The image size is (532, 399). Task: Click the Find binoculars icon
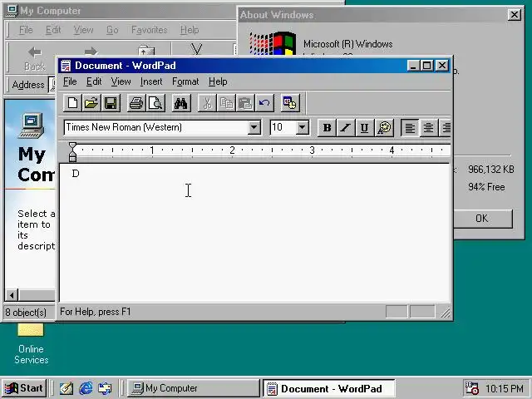click(181, 103)
